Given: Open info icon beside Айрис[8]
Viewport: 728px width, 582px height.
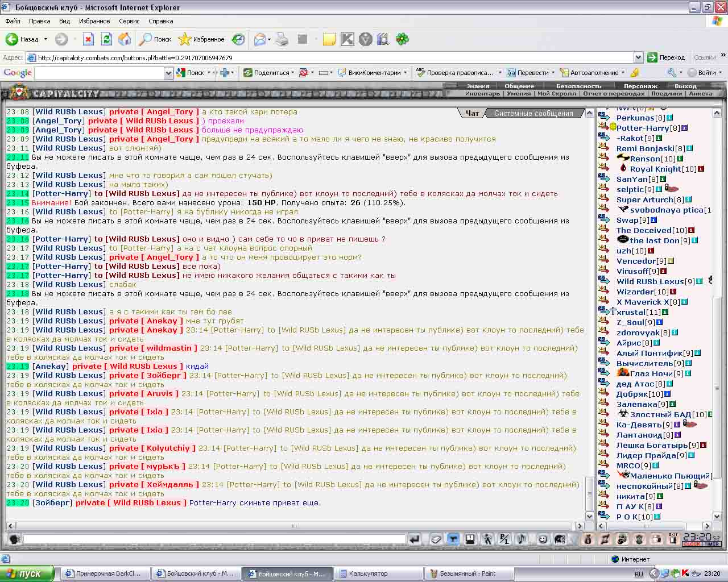Looking at the screenshot, I should point(656,343).
